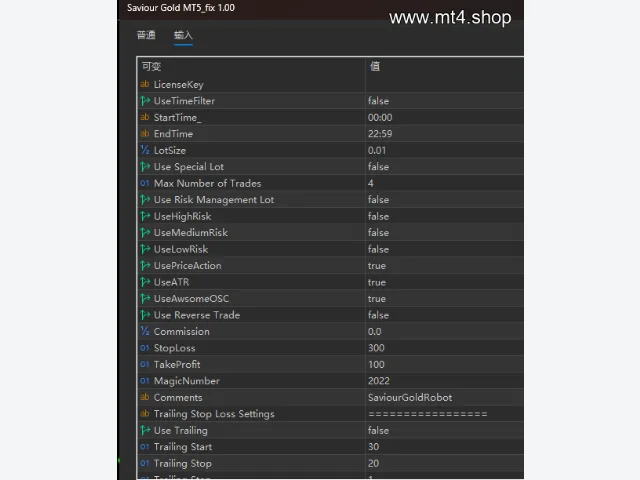Viewport: 640px width, 480px height.
Task: Select the LicenseKey variable name
Action: point(178,84)
